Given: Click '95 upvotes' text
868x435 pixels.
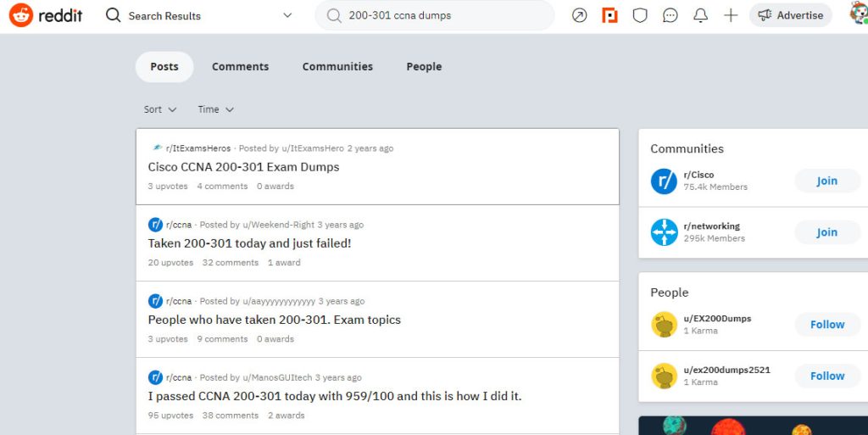Looking at the screenshot, I should 170,415.
